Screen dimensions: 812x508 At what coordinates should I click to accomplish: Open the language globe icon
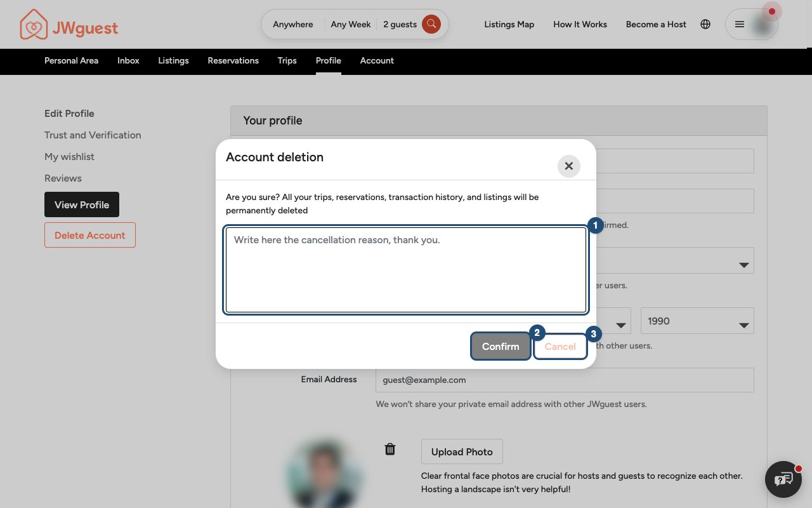(x=705, y=24)
